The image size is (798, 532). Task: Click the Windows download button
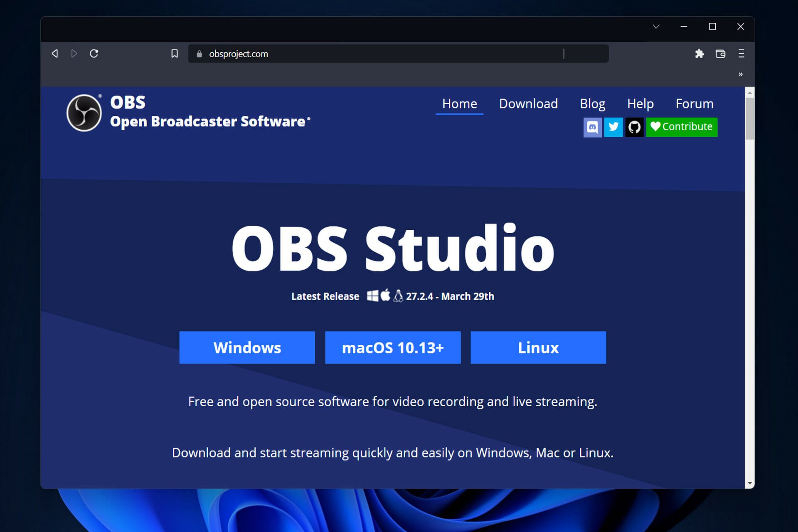(247, 347)
